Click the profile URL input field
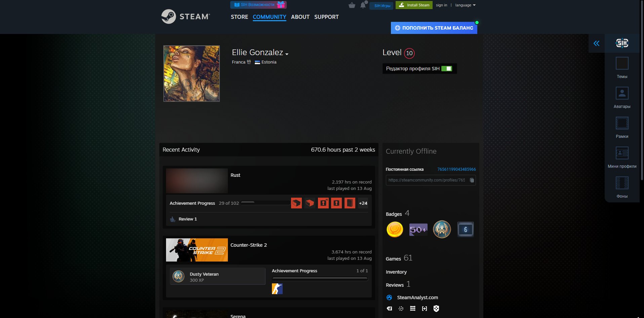The height and width of the screenshot is (318, 644). click(x=431, y=180)
